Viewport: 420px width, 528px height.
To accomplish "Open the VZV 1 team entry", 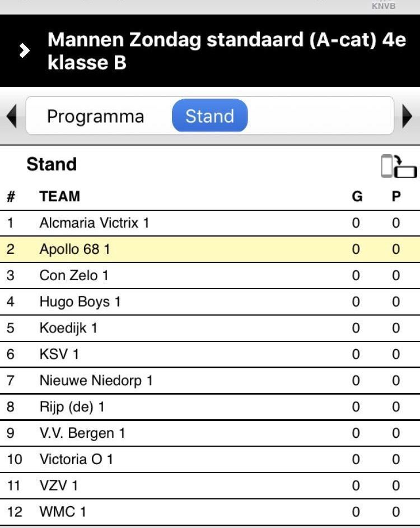I will (210, 485).
